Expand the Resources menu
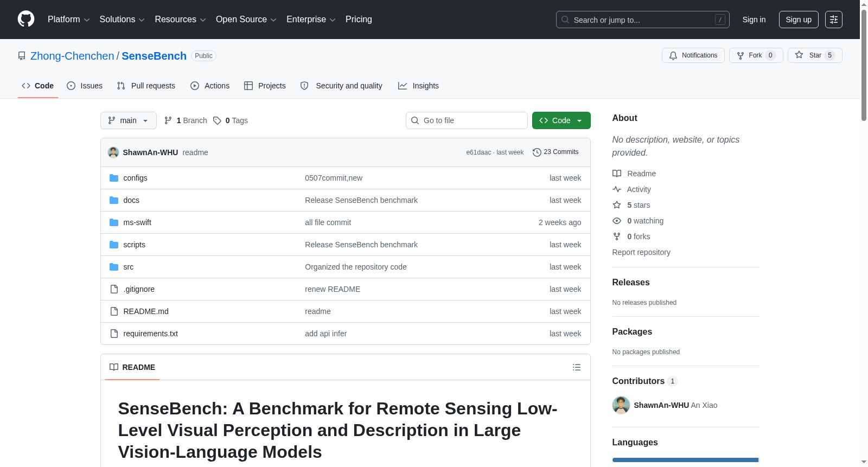This screenshot has width=868, height=467. click(x=180, y=20)
